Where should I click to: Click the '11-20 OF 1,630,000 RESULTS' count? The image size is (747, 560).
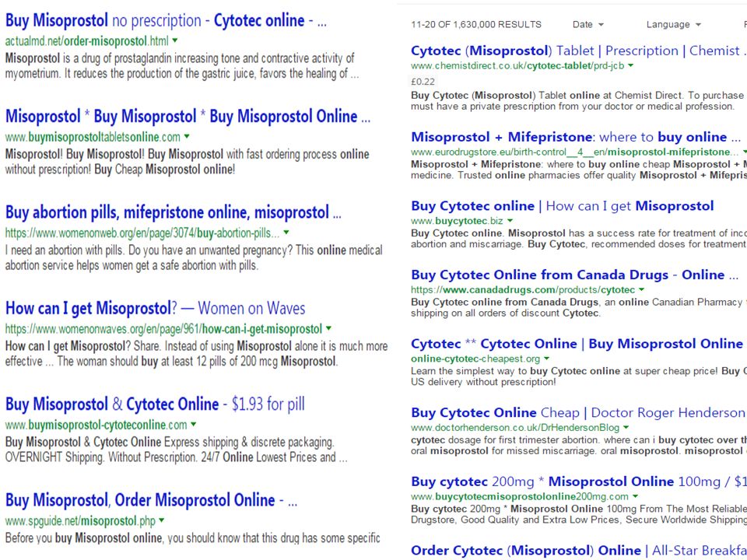[476, 24]
